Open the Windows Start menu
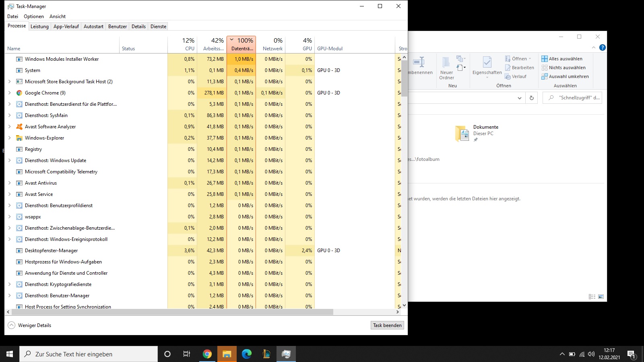Image resolution: width=644 pixels, height=362 pixels. pyautogui.click(x=10, y=354)
